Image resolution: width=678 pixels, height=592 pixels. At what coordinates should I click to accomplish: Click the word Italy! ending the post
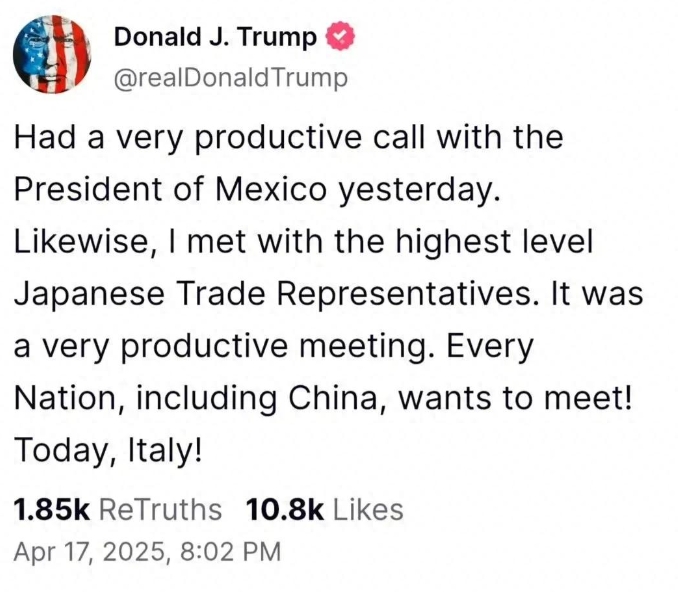[x=165, y=450]
